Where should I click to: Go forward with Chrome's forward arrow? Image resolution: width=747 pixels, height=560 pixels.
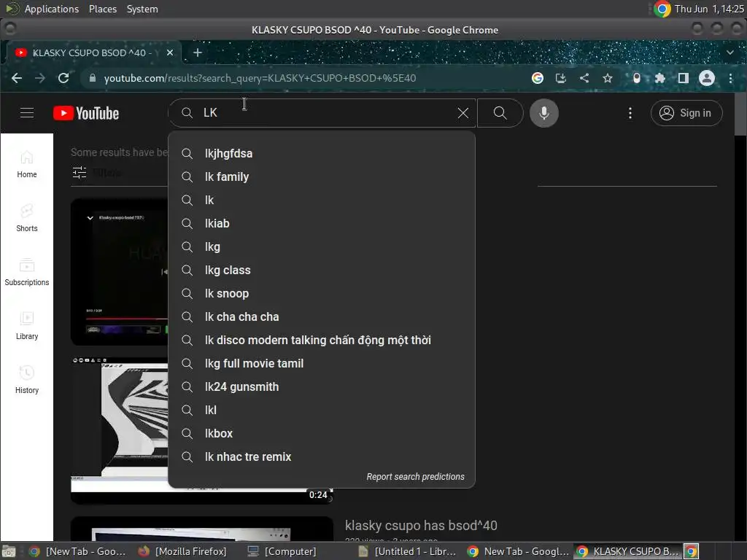pos(40,78)
